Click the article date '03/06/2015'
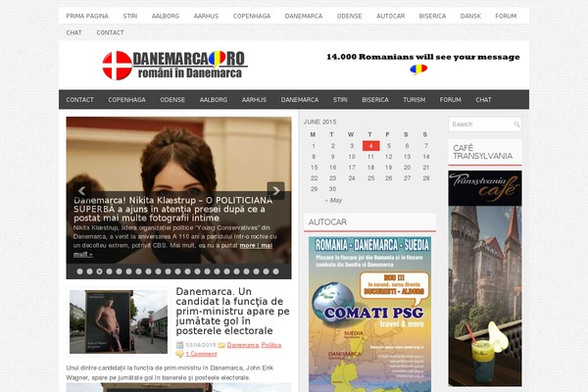 (201, 345)
